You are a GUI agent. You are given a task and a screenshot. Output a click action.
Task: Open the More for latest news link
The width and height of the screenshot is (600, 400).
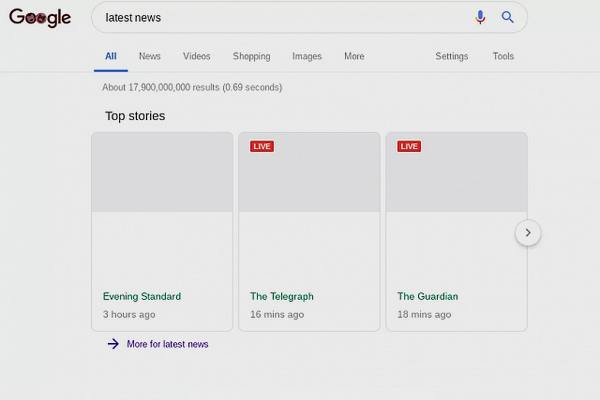tap(168, 344)
